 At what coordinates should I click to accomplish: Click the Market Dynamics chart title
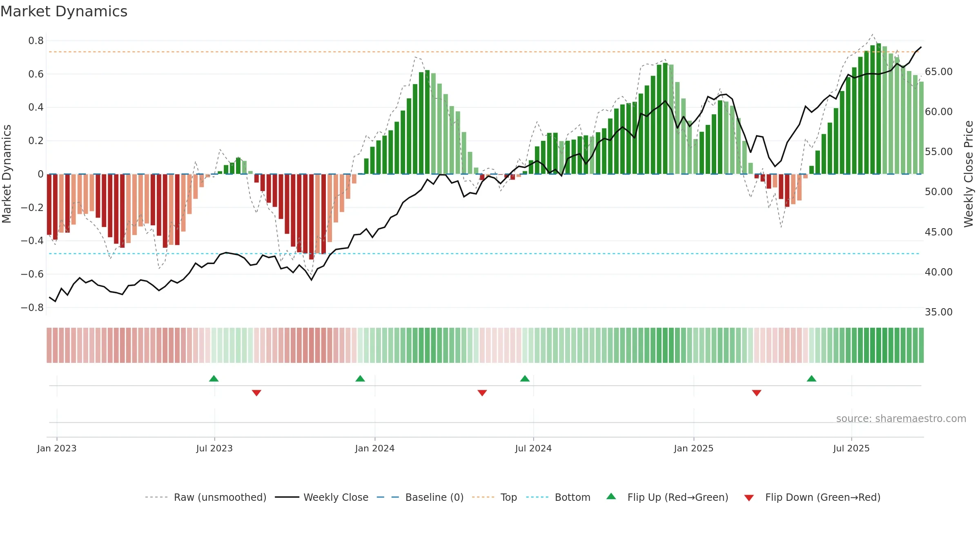(64, 11)
